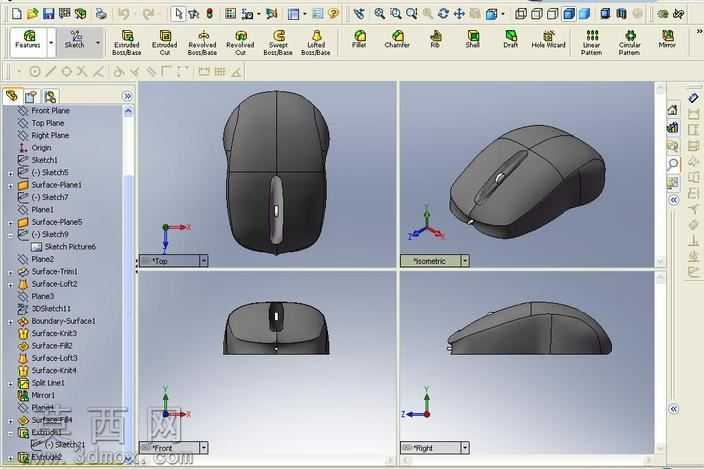Select the Revolved Boss/Base tool
Image resolution: width=704 pixels, height=469 pixels.
[x=202, y=43]
